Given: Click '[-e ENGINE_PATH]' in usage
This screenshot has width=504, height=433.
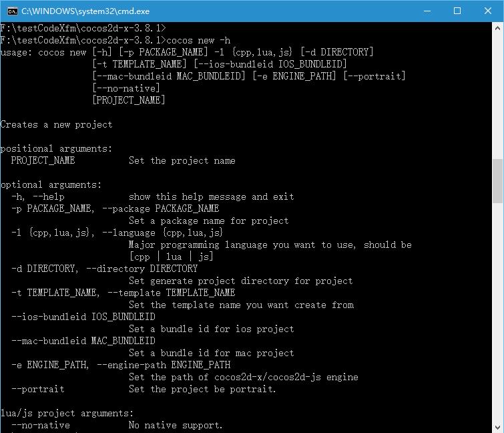Looking at the screenshot, I should (294, 76).
